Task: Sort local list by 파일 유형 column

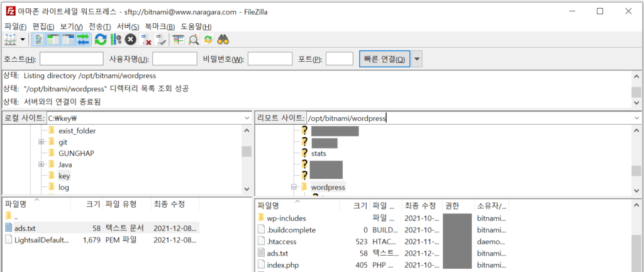Action: pos(126,204)
